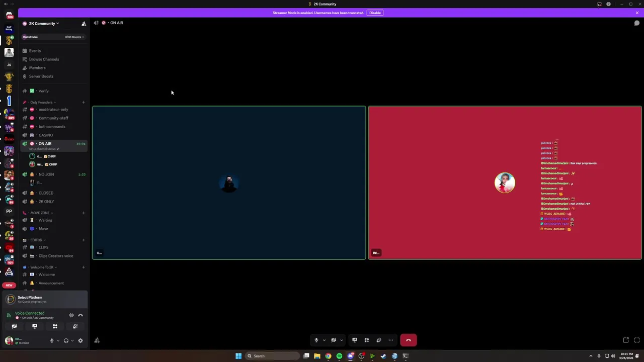Join the Clips Creators voice channel
This screenshot has height=362, width=644.
pyautogui.click(x=53, y=256)
